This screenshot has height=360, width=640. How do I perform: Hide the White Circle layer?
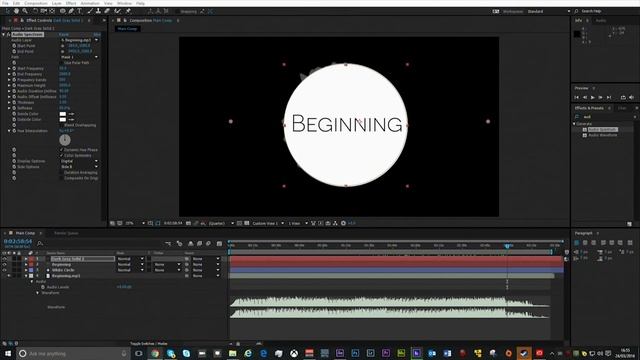pos(4,270)
